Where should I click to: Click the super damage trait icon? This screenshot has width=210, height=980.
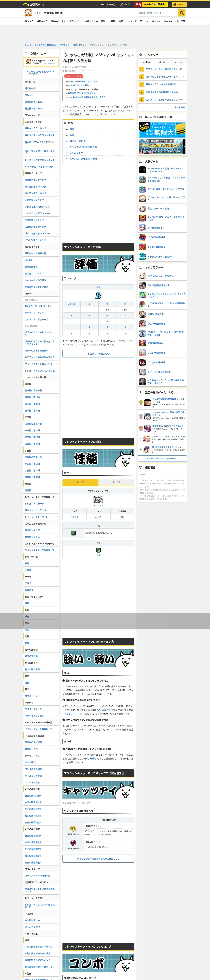pos(73,533)
